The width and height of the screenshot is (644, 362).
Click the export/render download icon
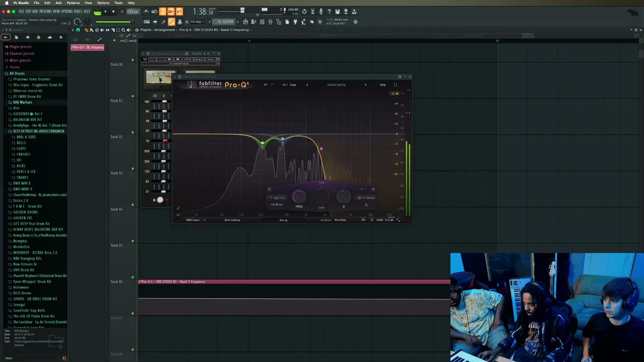(354, 12)
